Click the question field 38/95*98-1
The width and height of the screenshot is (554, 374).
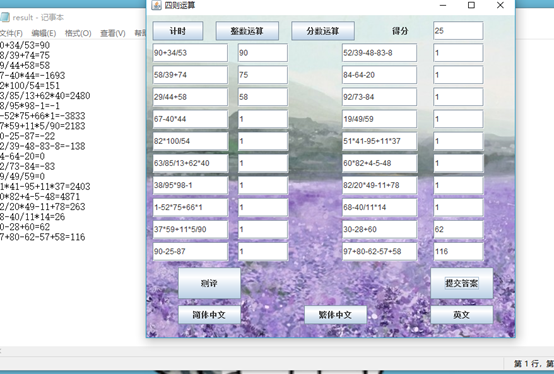(190, 185)
